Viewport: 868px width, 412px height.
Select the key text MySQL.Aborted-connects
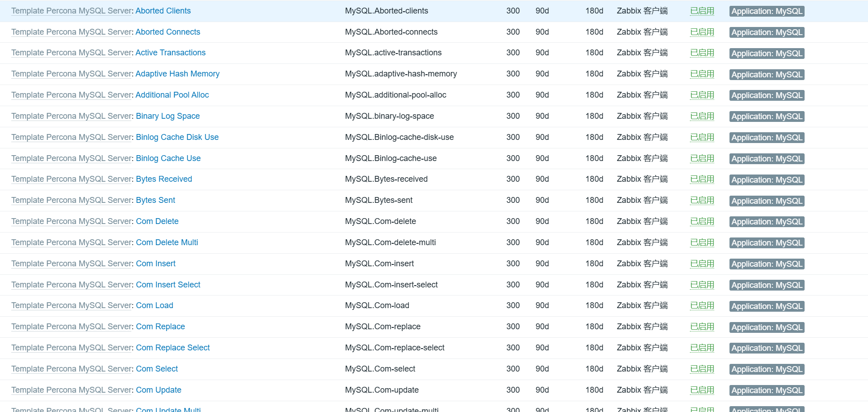pos(391,32)
